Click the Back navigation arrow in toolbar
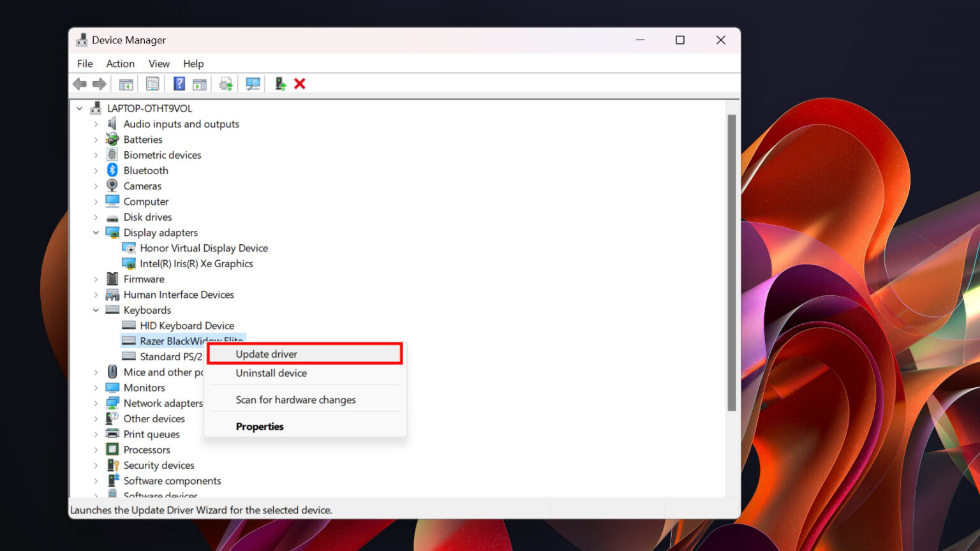980x551 pixels. click(x=80, y=84)
